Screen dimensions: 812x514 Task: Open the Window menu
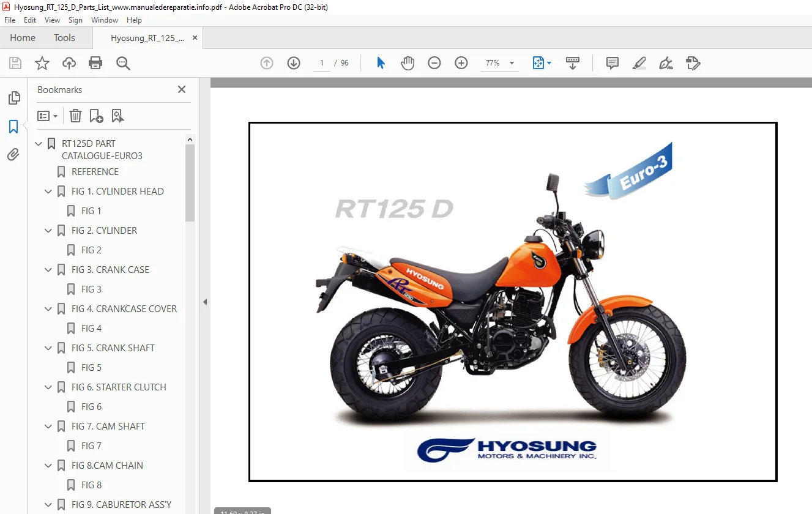(x=105, y=20)
